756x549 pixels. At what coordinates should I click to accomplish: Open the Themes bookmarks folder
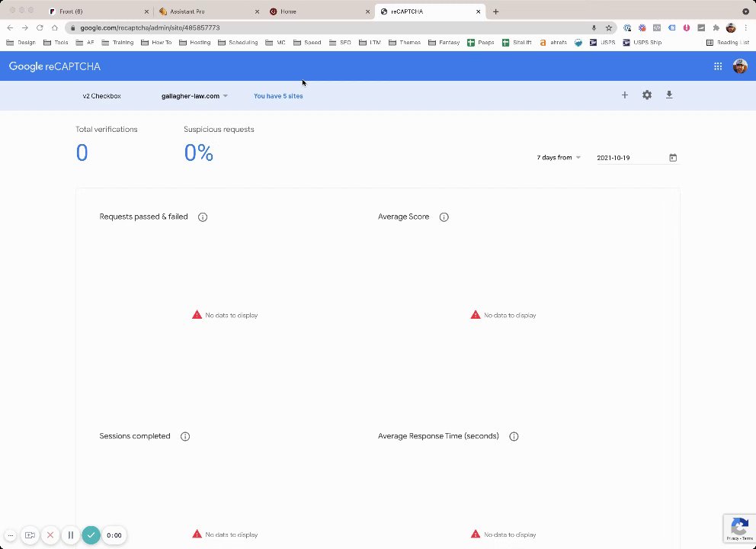(404, 43)
